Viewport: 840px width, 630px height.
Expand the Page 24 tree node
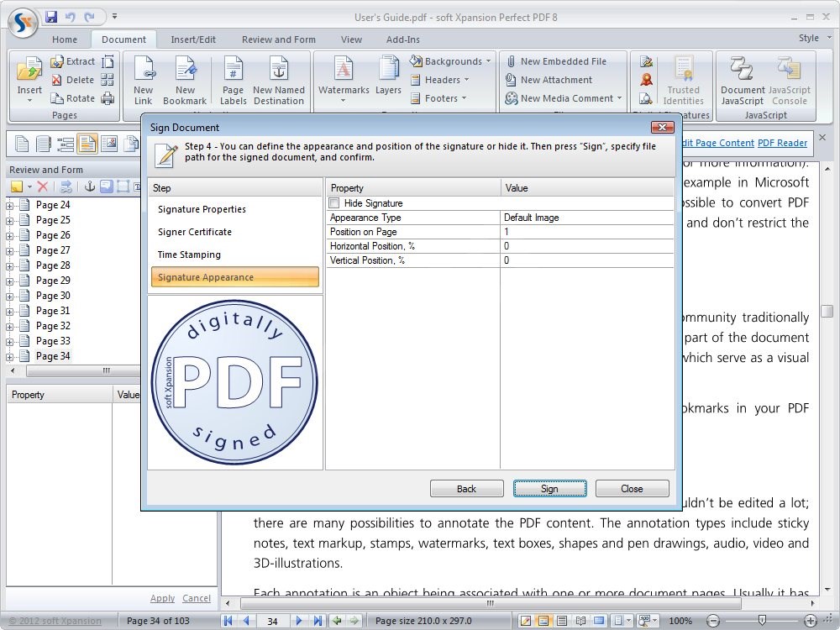9,206
